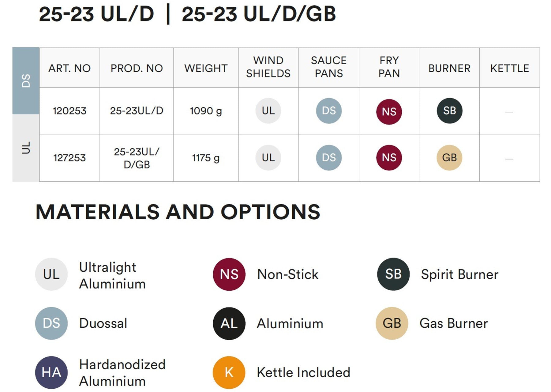
Task: Click the MATERIALS AND OPTIONS heading
Action: [178, 212]
